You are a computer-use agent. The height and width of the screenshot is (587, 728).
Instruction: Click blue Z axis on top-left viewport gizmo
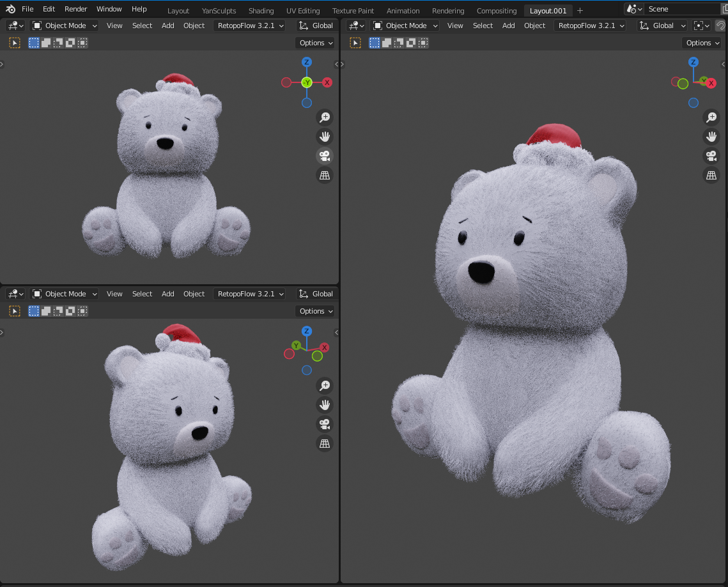coord(306,62)
